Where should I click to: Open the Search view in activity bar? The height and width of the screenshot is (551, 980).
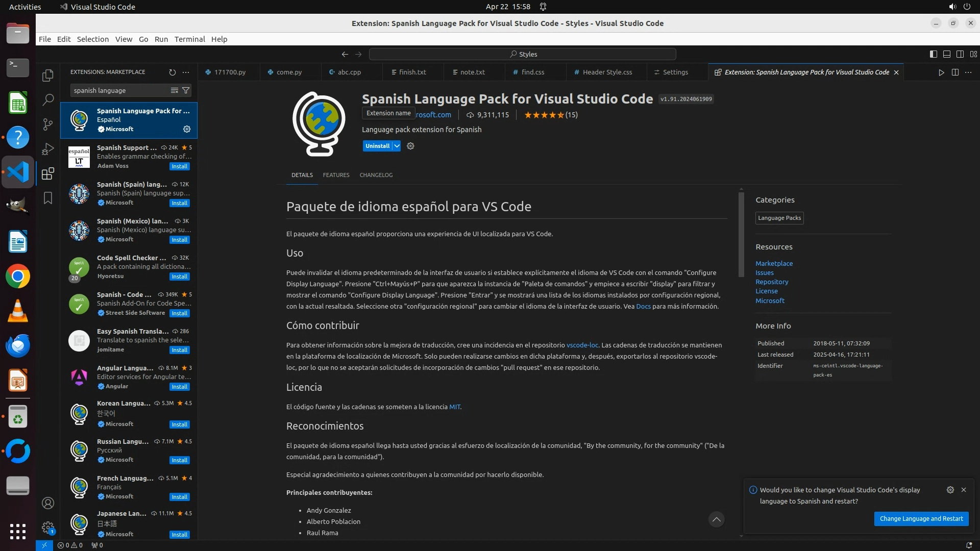pos(48,100)
